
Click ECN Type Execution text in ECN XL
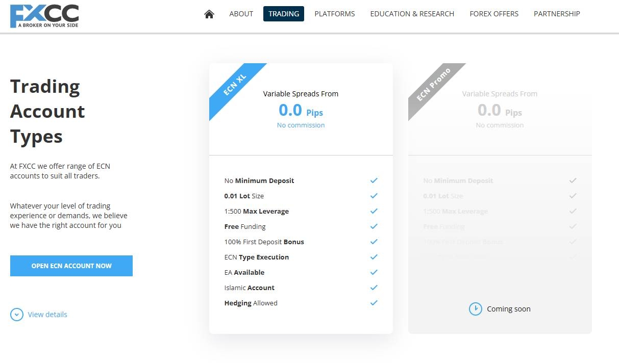pos(257,257)
